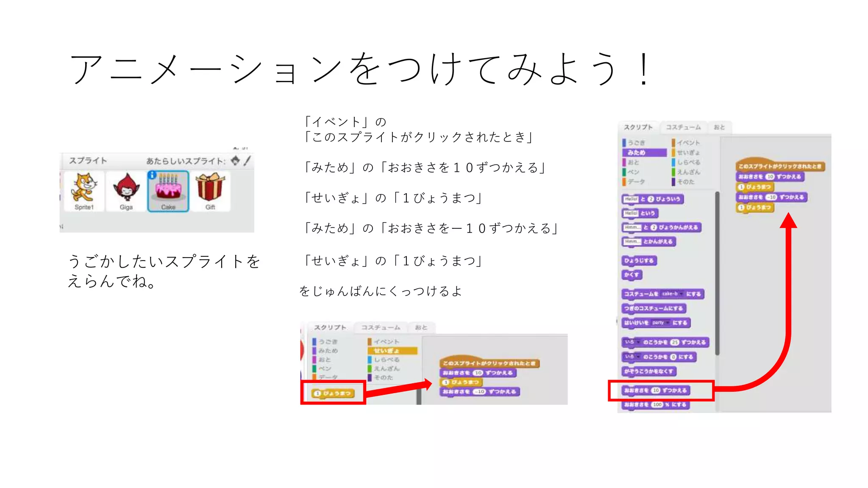Open コスチューム tab in the みため-selected panel
This screenshot has width=868, height=488.
click(x=683, y=127)
